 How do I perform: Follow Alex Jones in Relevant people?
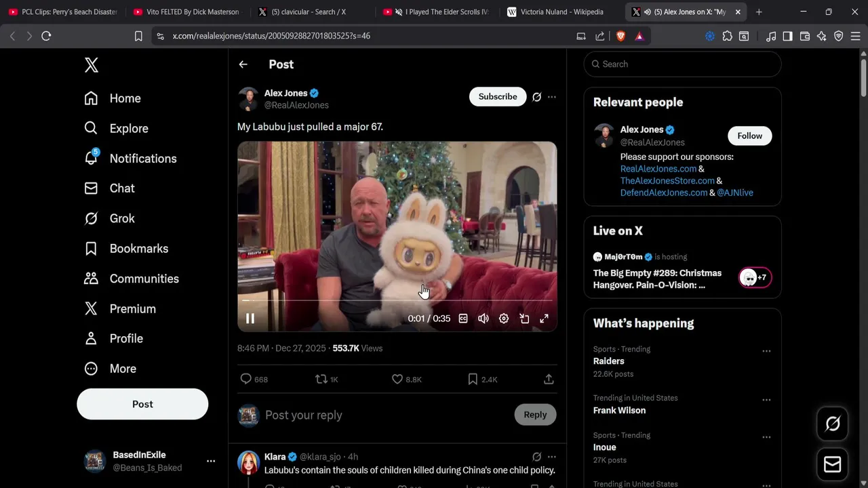[750, 136]
